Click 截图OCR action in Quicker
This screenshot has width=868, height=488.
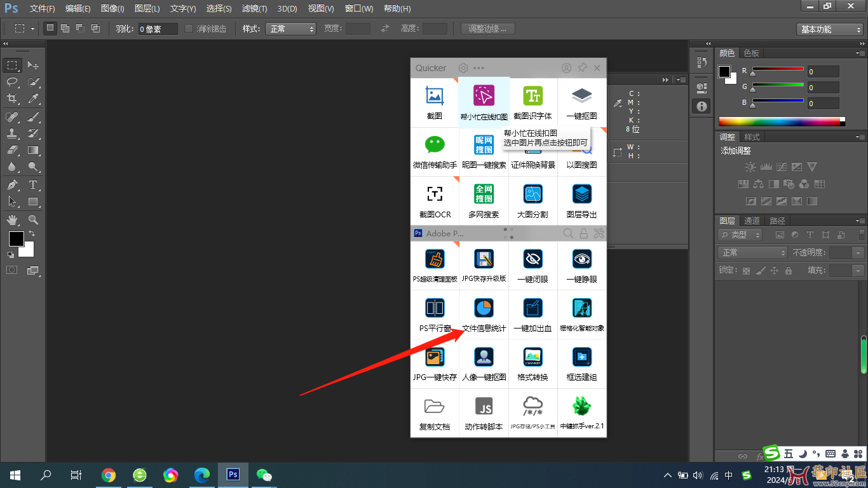click(435, 201)
